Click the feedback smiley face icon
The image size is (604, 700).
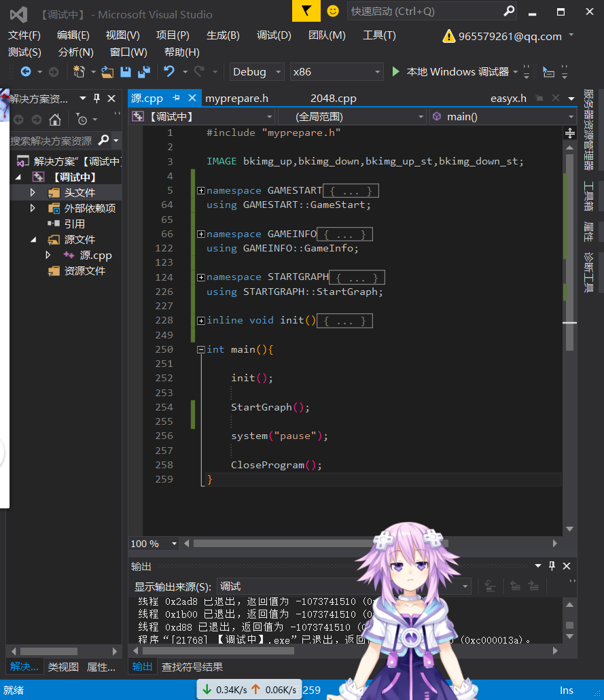(333, 11)
